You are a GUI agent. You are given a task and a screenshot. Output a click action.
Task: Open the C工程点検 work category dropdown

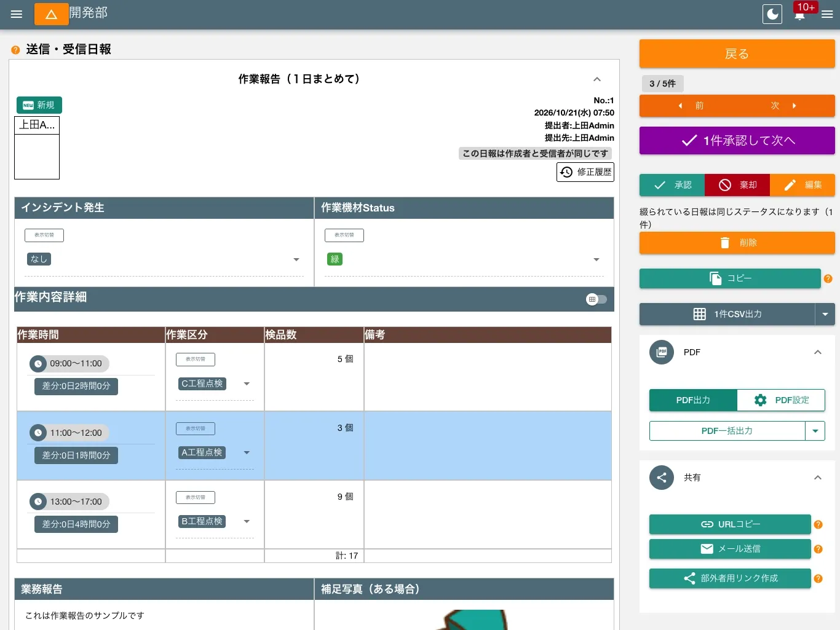(x=215, y=384)
